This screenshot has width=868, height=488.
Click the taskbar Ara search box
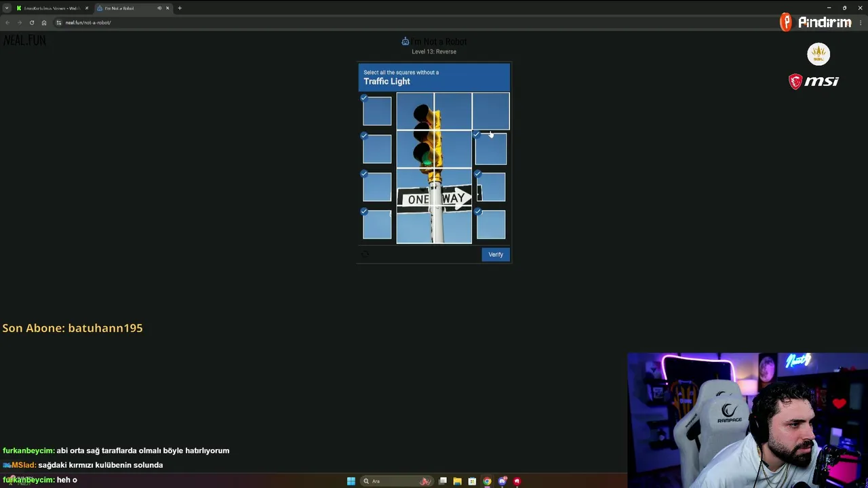tap(397, 481)
